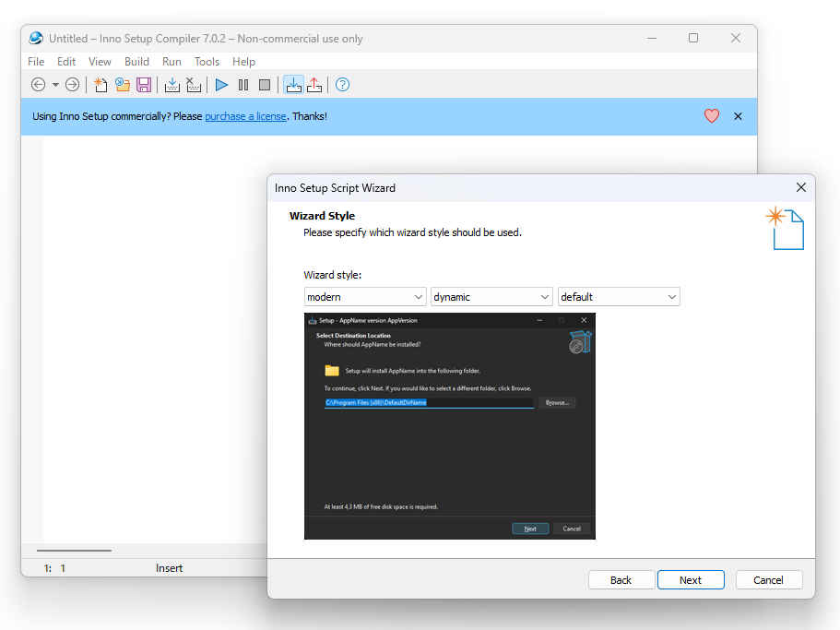Click the Pause toolbar icon
Viewport: 840px width, 630px height.
(x=243, y=85)
